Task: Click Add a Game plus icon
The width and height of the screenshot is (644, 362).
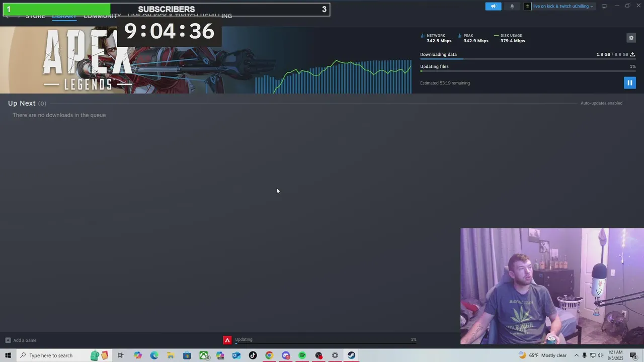Action: tap(8, 340)
